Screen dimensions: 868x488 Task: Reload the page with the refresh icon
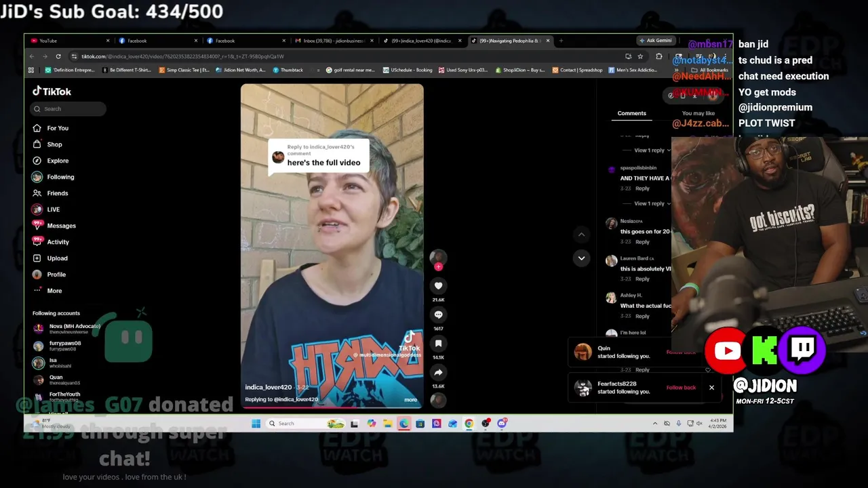click(58, 56)
